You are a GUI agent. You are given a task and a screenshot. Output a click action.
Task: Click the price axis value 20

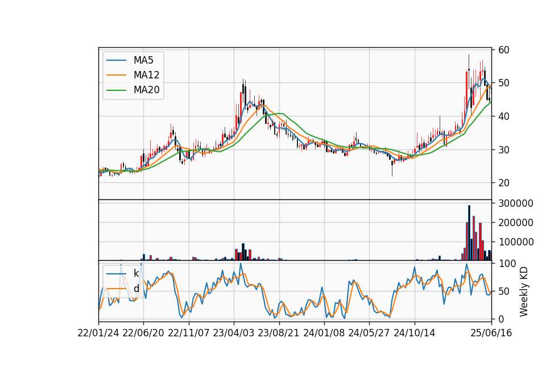[x=504, y=183]
